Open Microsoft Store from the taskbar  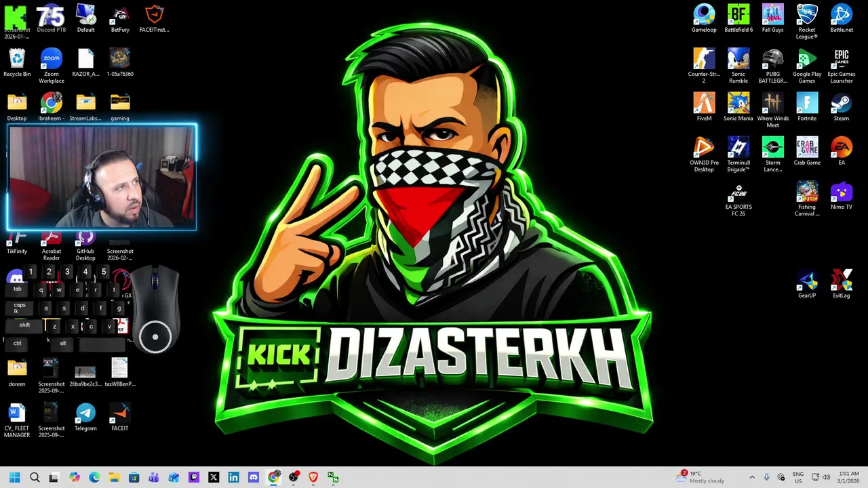pos(134,477)
